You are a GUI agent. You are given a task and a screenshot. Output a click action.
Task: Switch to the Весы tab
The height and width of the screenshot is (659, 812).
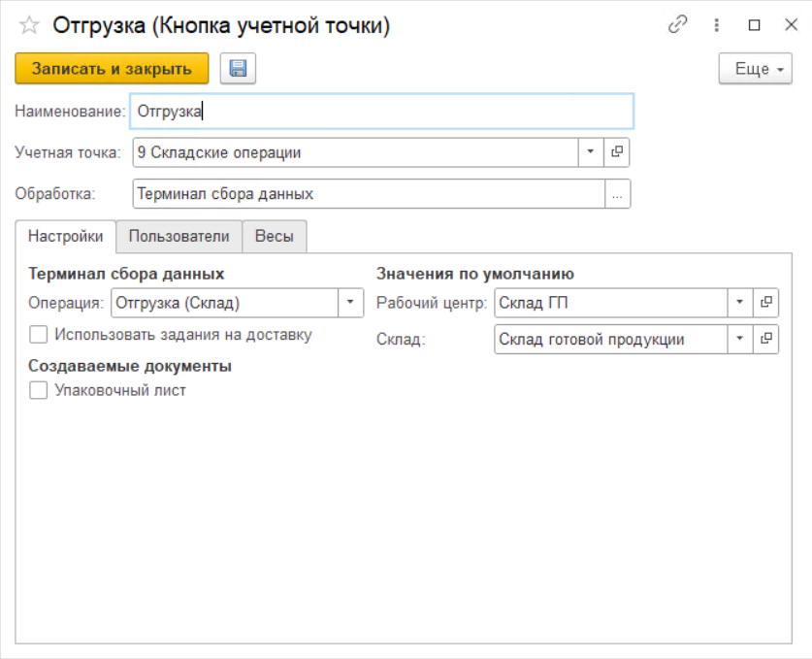click(275, 236)
